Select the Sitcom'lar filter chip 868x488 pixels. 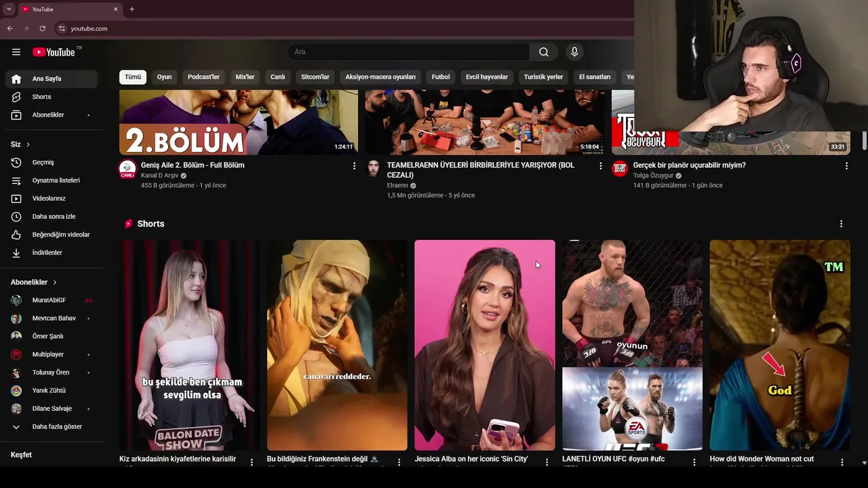coord(315,77)
